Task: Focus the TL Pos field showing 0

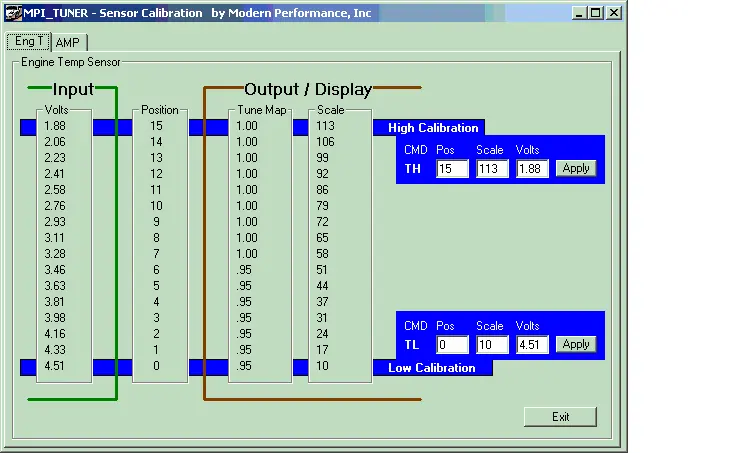Action: (452, 345)
